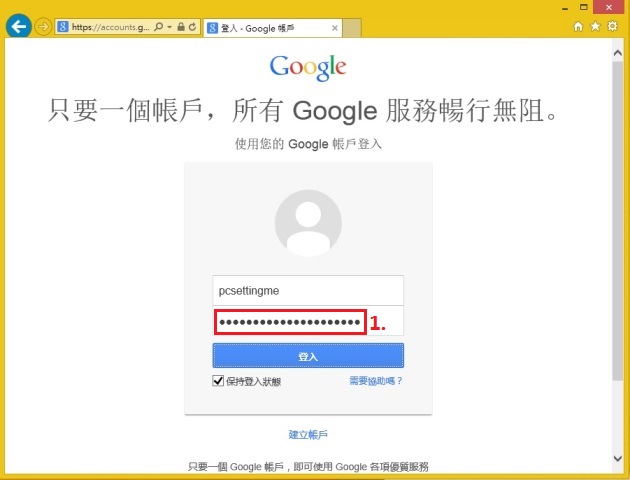The height and width of the screenshot is (480, 630).
Task: Open browser Tools gear icon
Action: (x=612, y=27)
